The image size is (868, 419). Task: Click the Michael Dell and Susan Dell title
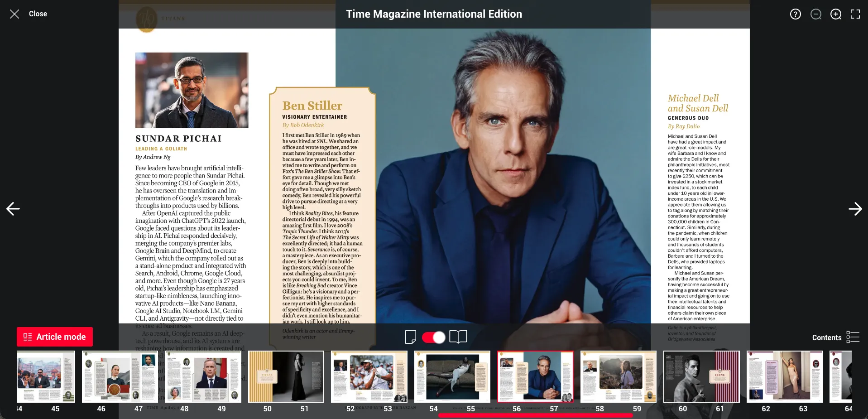[698, 103]
